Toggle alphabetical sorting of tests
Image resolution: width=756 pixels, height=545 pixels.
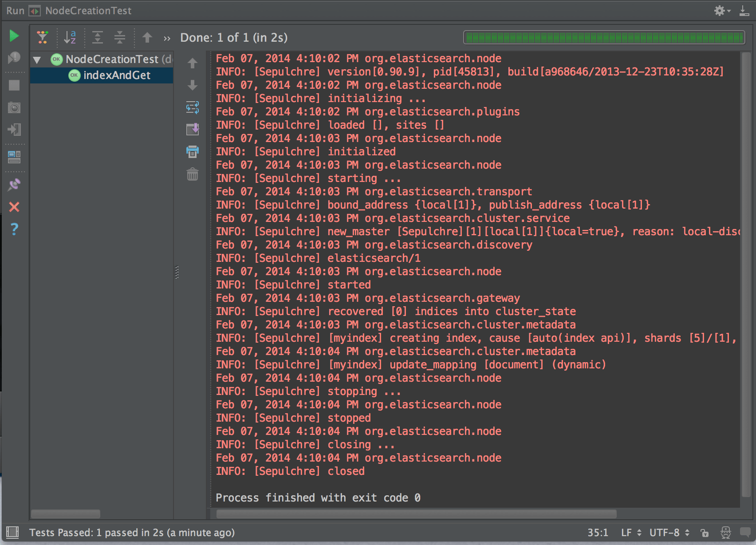click(x=70, y=38)
